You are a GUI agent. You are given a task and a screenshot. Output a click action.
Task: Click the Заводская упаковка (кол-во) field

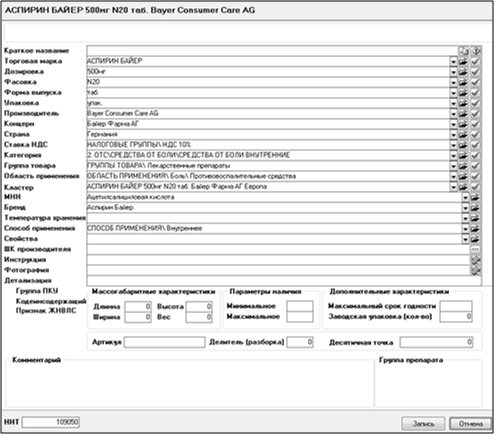456,317
